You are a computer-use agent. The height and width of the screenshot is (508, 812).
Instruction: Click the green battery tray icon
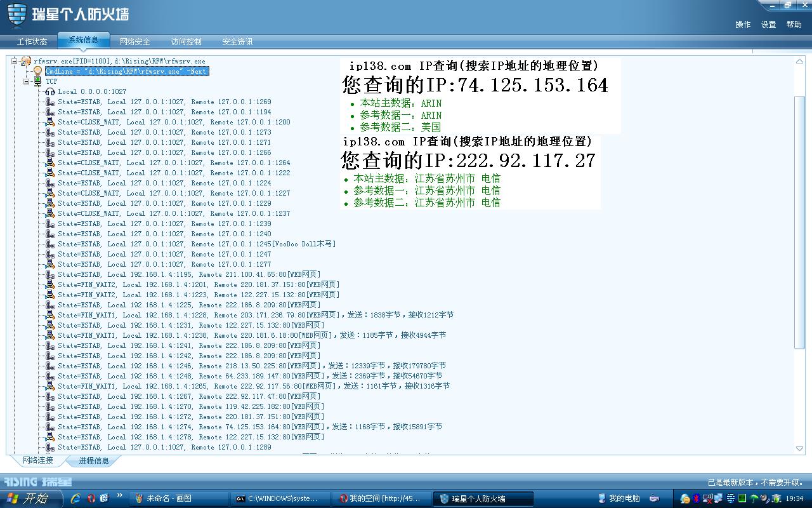[776, 498]
